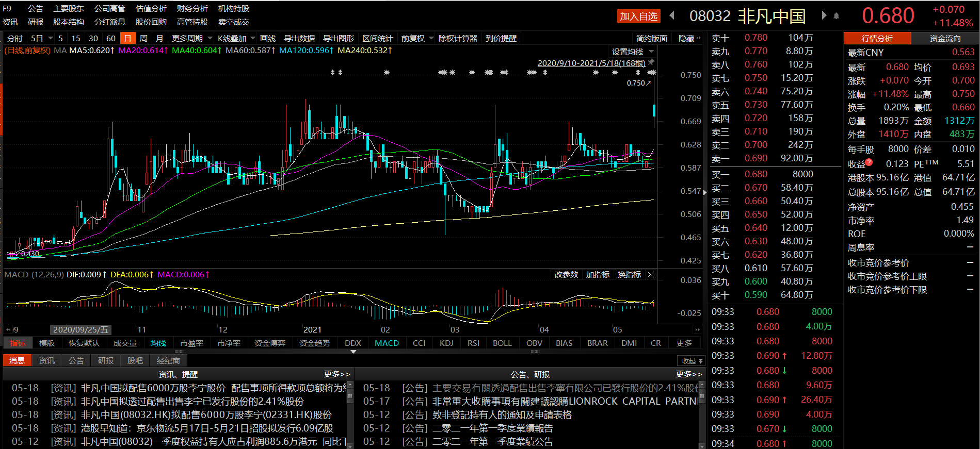This screenshot has height=449, width=980.
Task: Click red help badge next to 收益
Action: pos(869,162)
